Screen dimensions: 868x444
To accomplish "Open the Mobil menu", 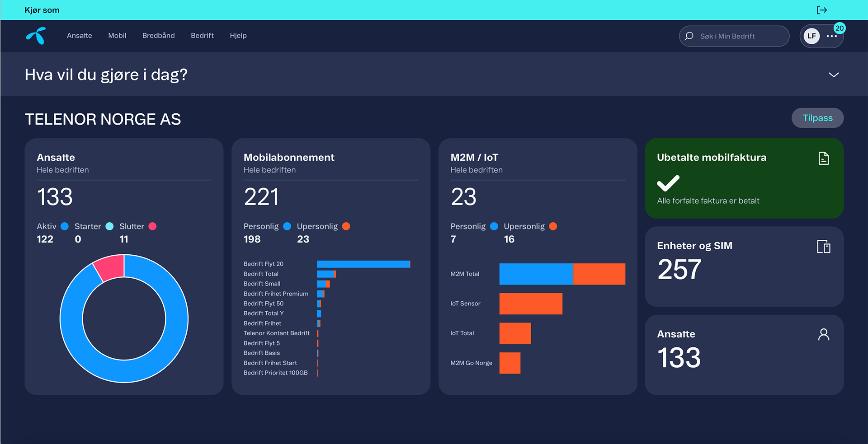I will pos(117,36).
